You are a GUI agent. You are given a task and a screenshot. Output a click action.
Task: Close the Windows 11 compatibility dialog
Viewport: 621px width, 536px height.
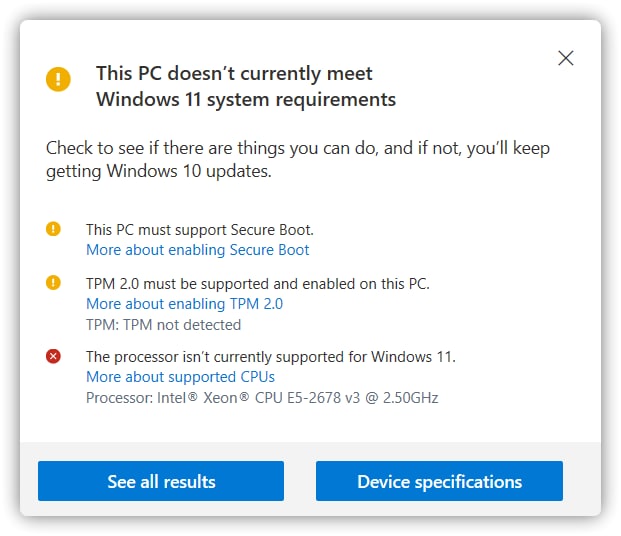pos(566,58)
